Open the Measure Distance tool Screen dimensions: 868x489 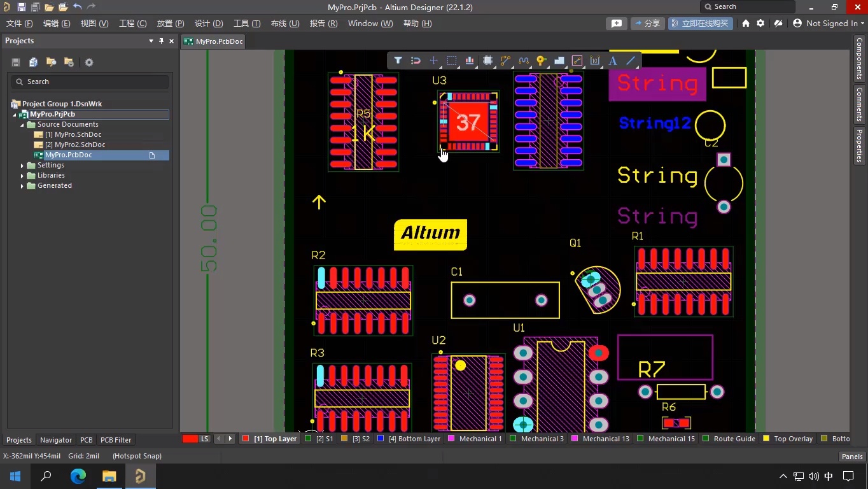594,60
